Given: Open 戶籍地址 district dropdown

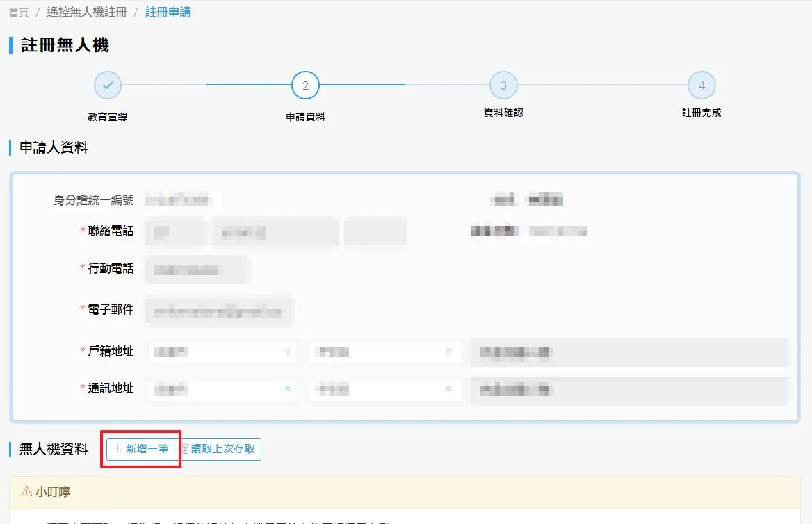Looking at the screenshot, I should tap(384, 352).
